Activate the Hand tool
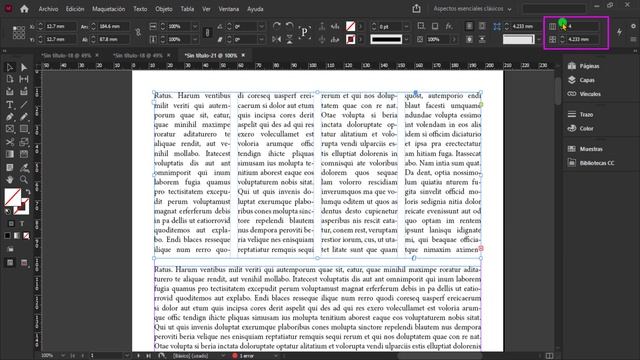Screen dimensions: 640x360 10,180
